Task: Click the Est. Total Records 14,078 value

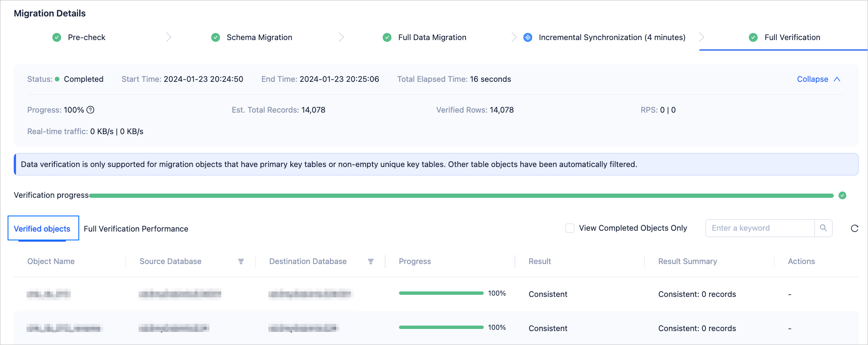Action: tap(313, 110)
